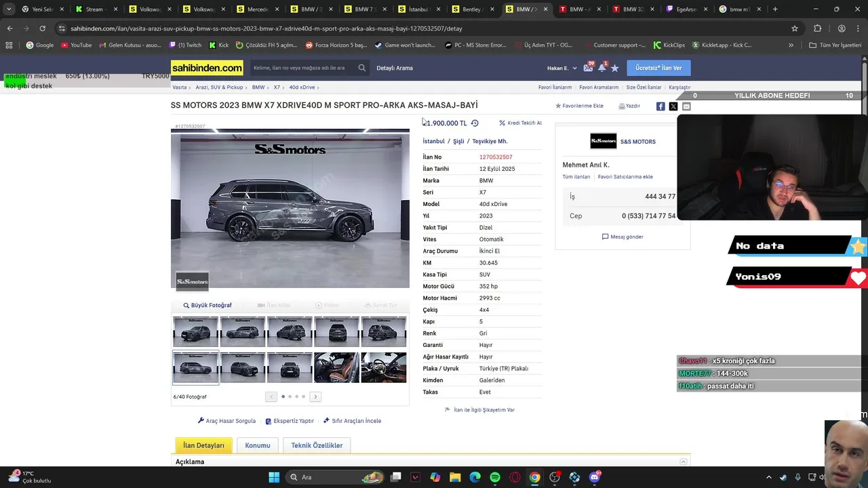Click the search magnifier icon
Viewport: 868px width, 488px height.
(362, 68)
